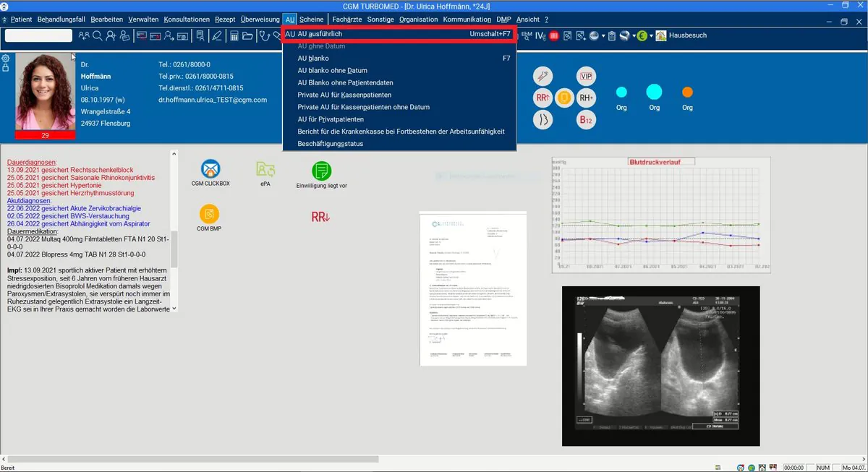Click the red round toolbar icon
Screen dimensions: 868x472
coord(553,35)
